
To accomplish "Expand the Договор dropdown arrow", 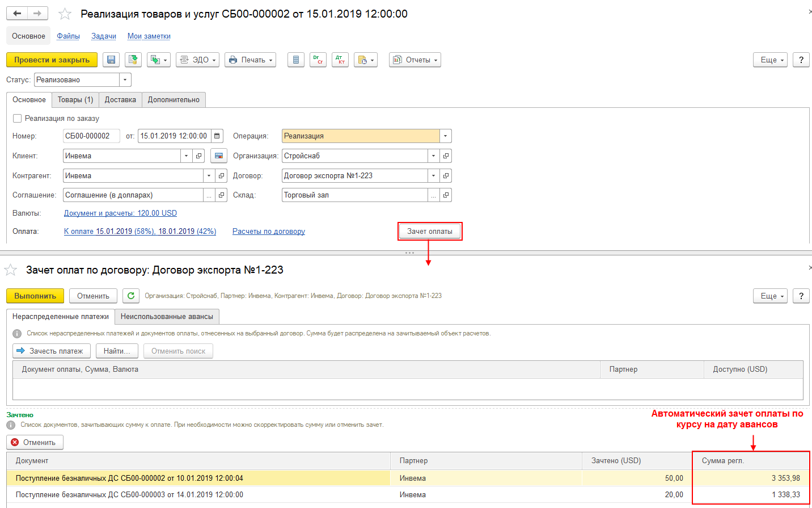I will (434, 175).
